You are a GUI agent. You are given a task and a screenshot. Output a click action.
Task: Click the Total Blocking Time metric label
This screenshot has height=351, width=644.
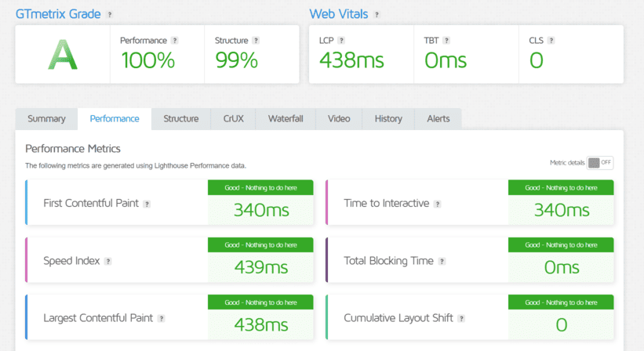tap(388, 261)
